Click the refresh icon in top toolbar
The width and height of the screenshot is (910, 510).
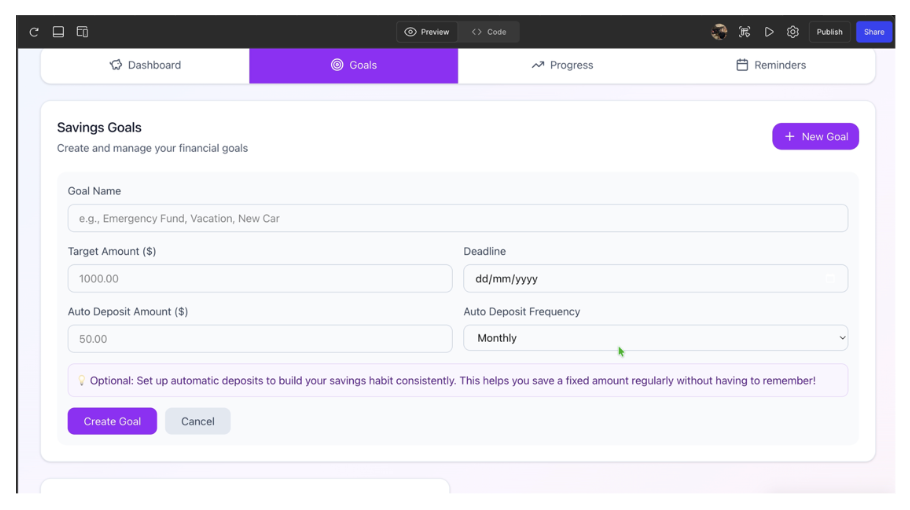click(x=34, y=32)
